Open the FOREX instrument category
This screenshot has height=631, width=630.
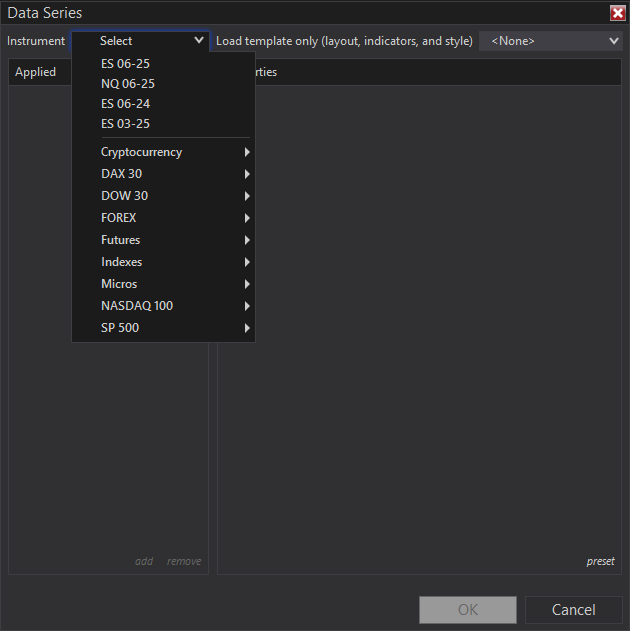pos(163,218)
